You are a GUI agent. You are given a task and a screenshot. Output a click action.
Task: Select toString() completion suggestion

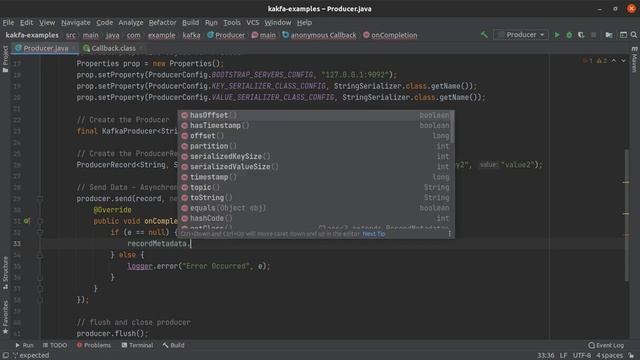pos(316,198)
